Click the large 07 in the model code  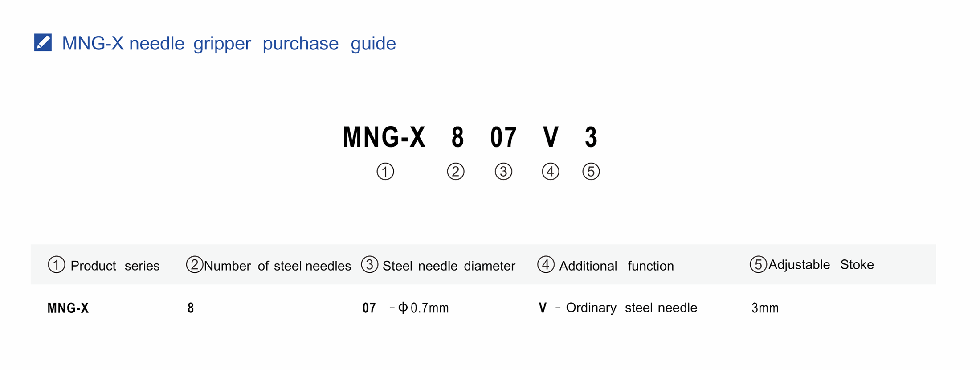[503, 137]
